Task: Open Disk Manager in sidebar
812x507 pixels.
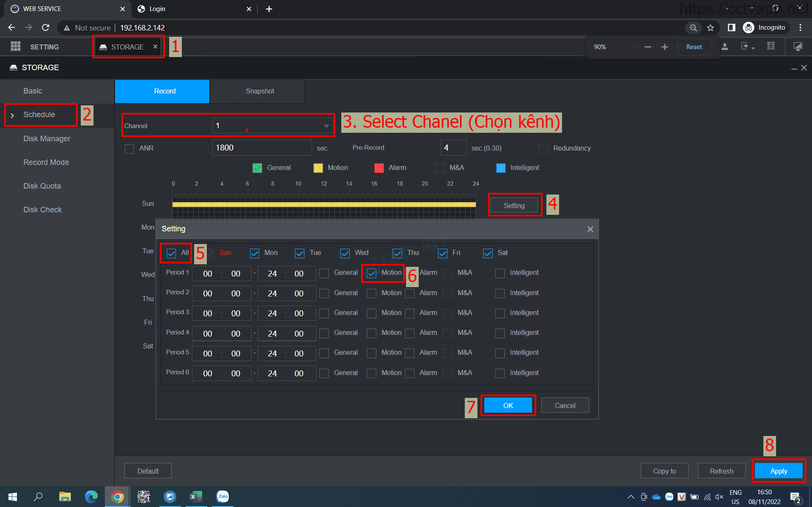Action: 47,139
